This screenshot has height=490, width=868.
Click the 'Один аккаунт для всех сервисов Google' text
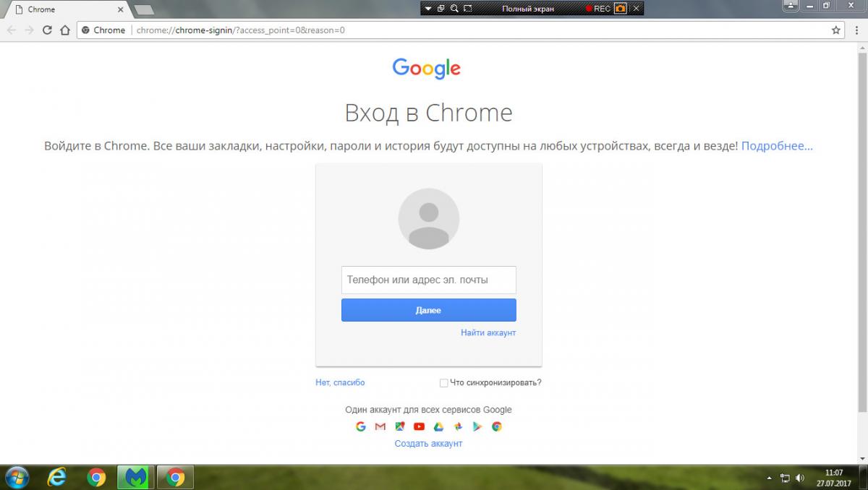coord(428,410)
